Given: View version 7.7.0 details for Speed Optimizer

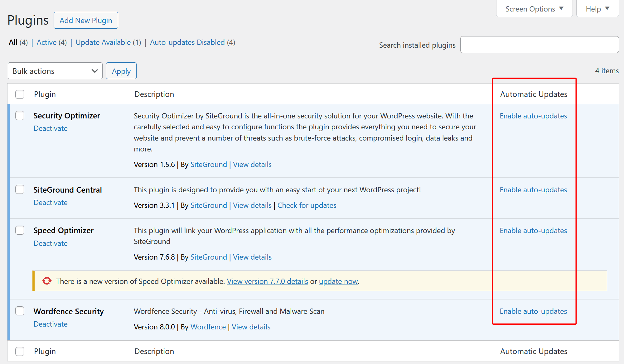Looking at the screenshot, I should [x=267, y=281].
